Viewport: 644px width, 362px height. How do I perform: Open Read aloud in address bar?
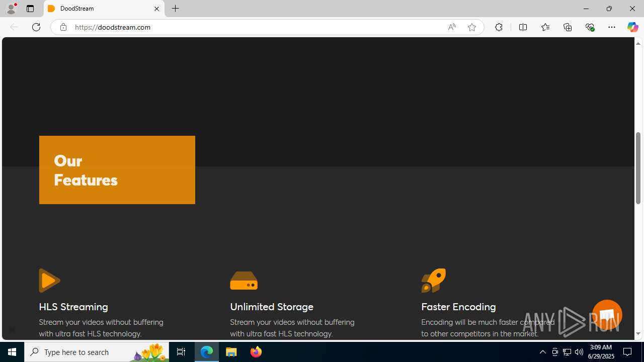[452, 27]
